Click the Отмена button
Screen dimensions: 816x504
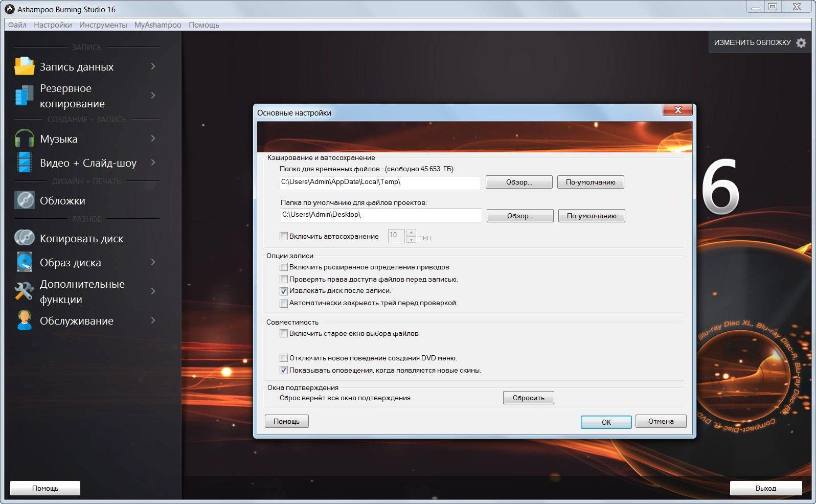pyautogui.click(x=661, y=421)
